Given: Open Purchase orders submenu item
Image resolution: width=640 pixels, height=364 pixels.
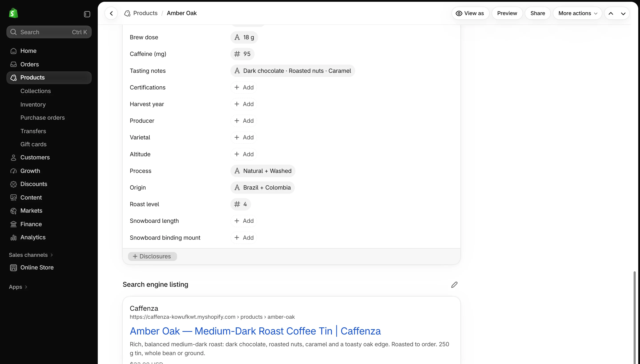Looking at the screenshot, I should [42, 117].
